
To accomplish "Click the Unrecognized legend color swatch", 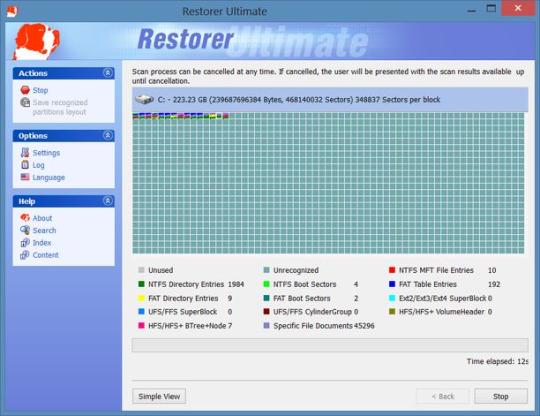I will 266,270.
